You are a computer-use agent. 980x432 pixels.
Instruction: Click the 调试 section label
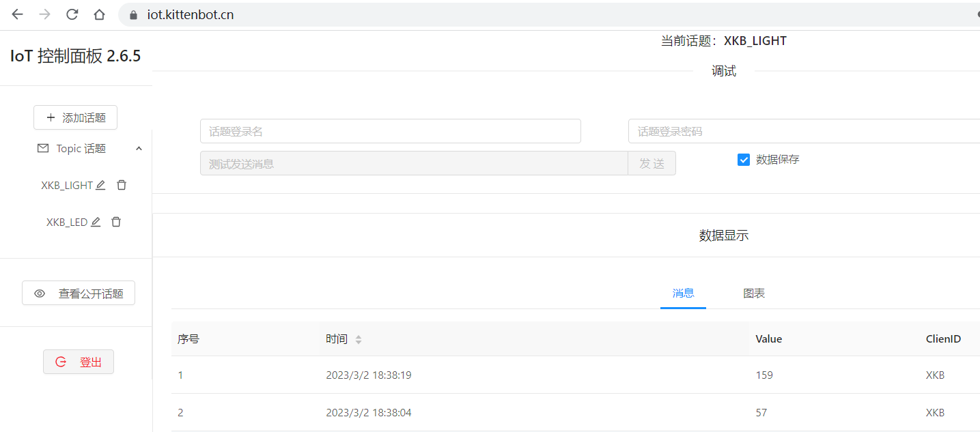(x=724, y=71)
